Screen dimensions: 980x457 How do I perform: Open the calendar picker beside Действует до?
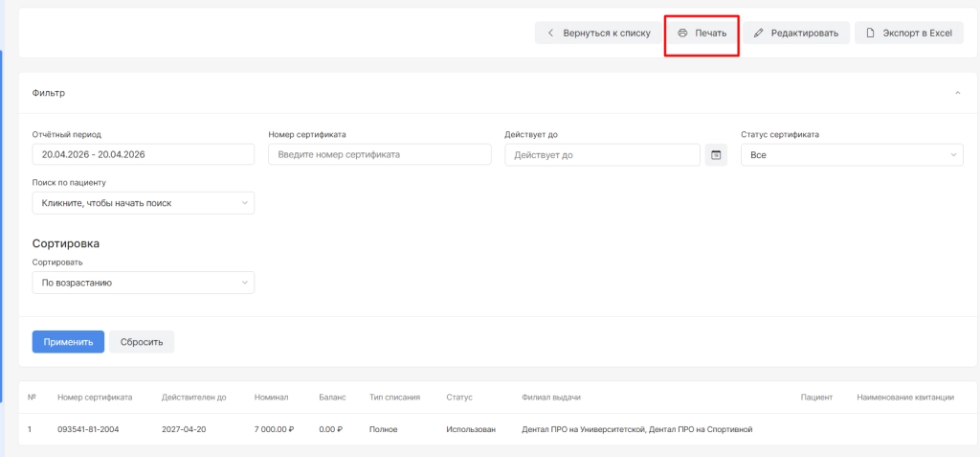coord(716,155)
